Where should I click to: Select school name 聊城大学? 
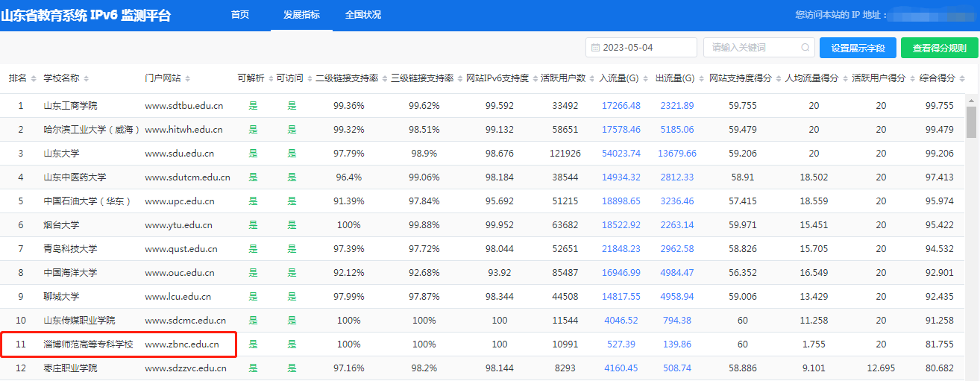point(61,297)
